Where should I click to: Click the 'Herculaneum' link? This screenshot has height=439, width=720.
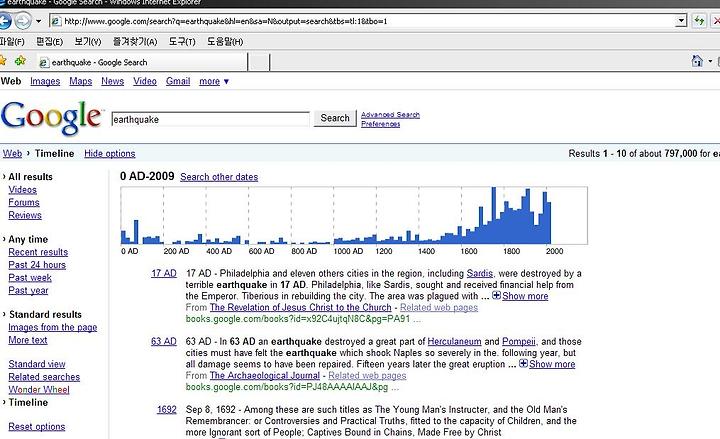click(455, 342)
